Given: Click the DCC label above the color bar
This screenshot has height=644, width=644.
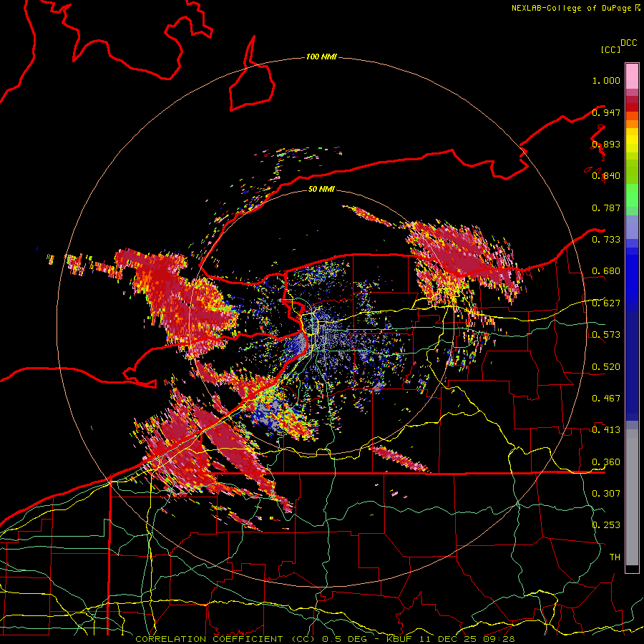Looking at the screenshot, I should pos(629,43).
